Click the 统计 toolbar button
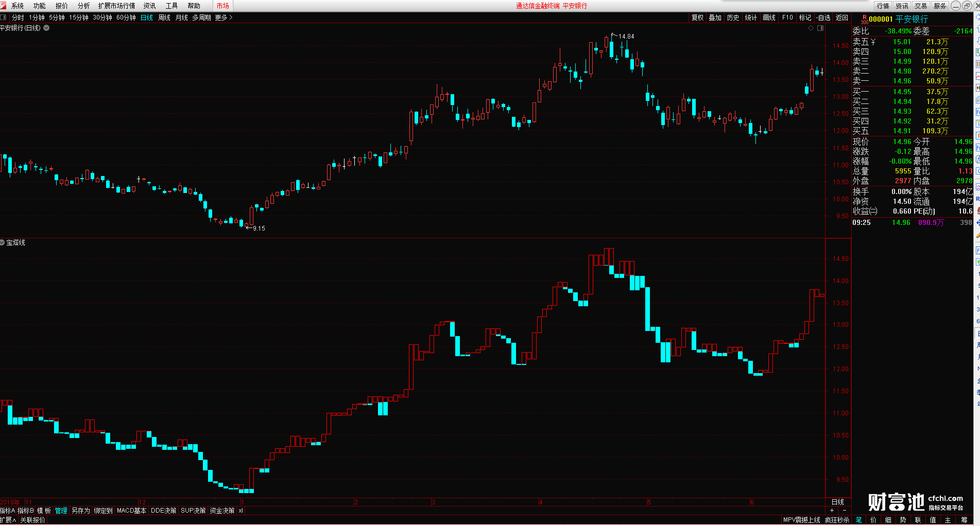 751,17
